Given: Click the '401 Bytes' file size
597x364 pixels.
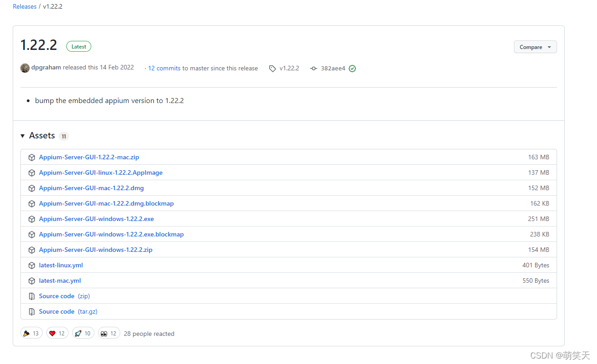Looking at the screenshot, I should (x=536, y=265).
